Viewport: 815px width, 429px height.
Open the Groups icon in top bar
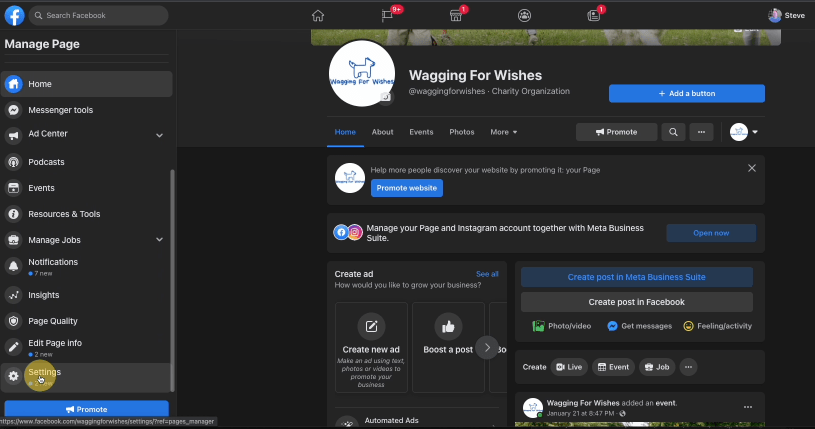click(524, 16)
